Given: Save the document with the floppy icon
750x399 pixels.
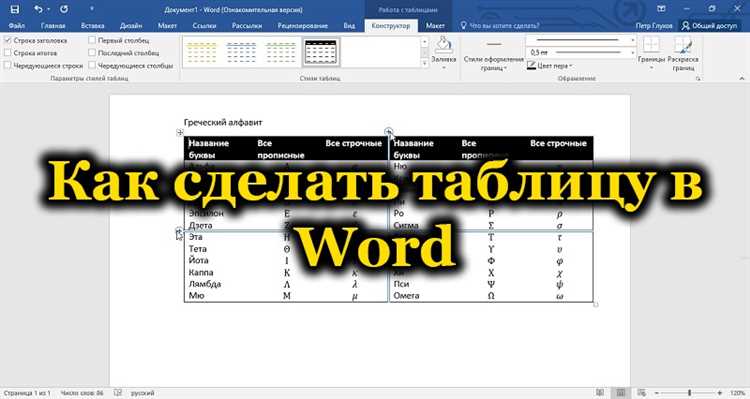Looking at the screenshot, I should coord(14,9).
